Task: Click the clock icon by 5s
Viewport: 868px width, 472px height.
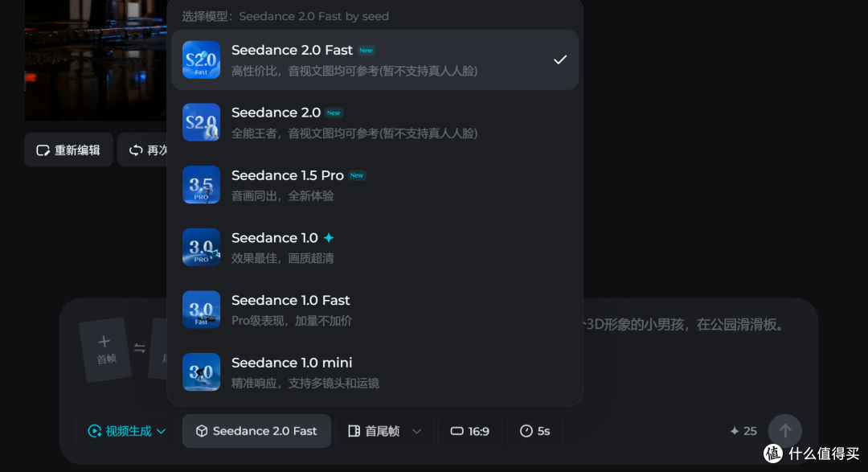Action: [x=526, y=431]
